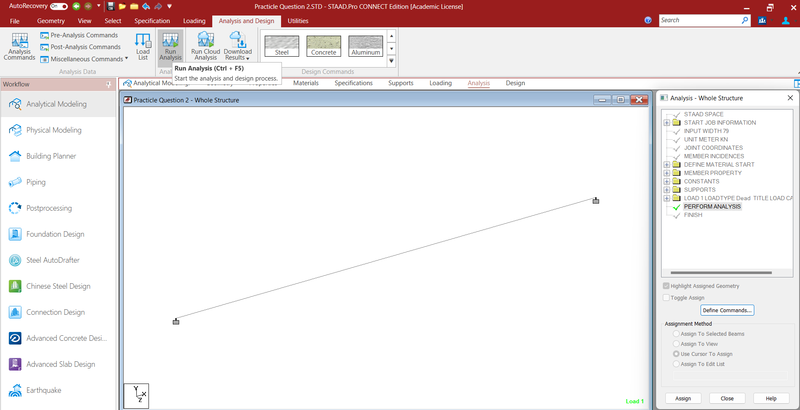Image resolution: width=800 pixels, height=410 pixels.
Task: Select Concrete design command
Action: [x=323, y=46]
